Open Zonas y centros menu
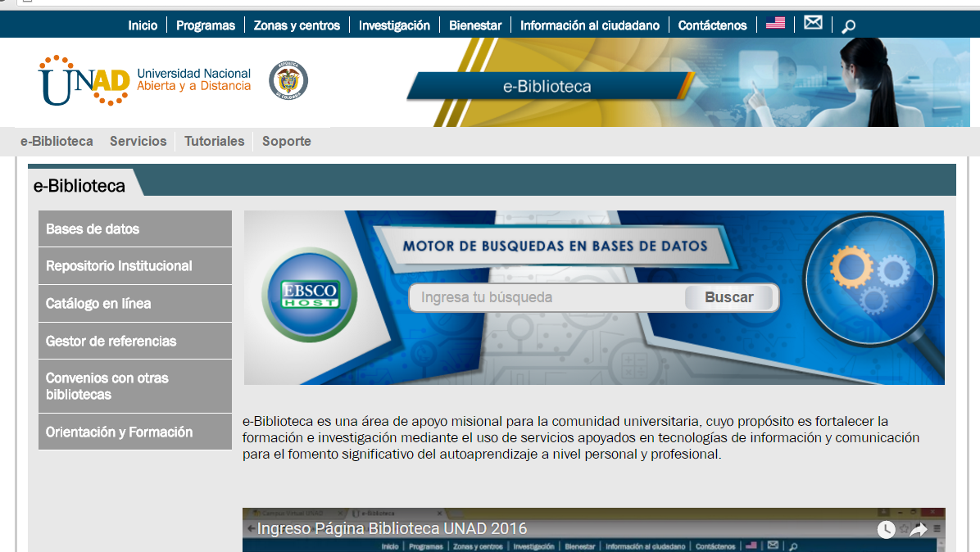The width and height of the screenshot is (980, 552). pyautogui.click(x=297, y=25)
